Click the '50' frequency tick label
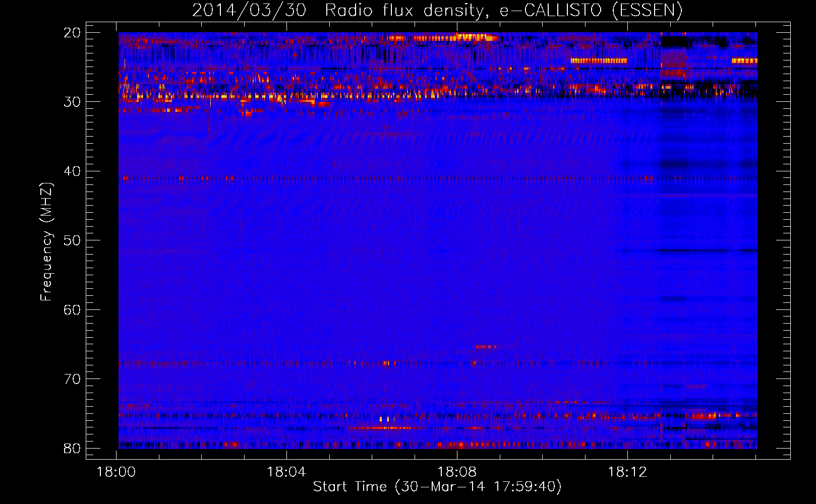This screenshot has width=816, height=504. (x=72, y=240)
